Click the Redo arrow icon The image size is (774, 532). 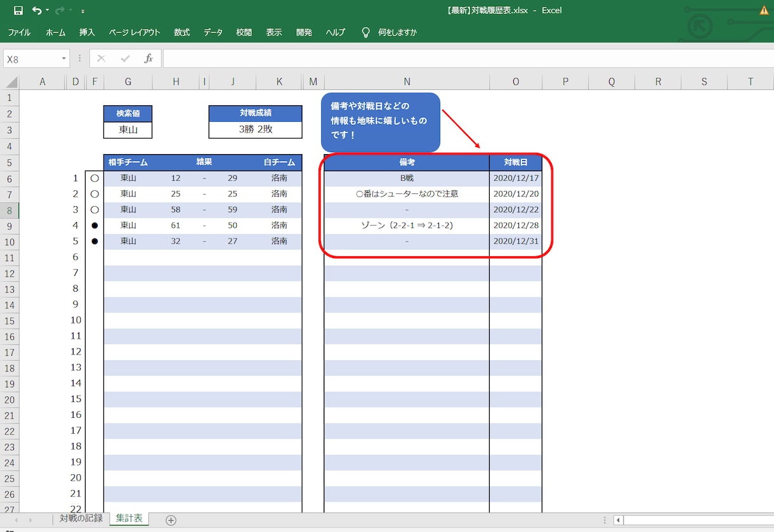[x=60, y=11]
